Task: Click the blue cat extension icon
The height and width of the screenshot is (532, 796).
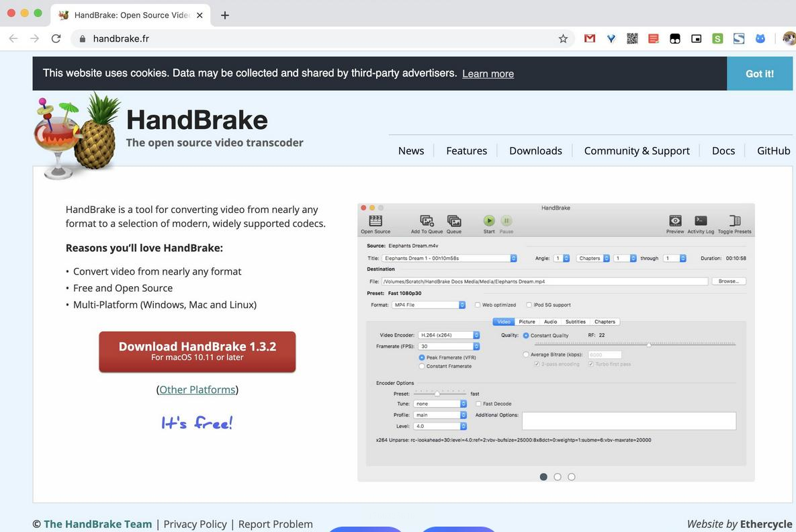Action: [760, 38]
